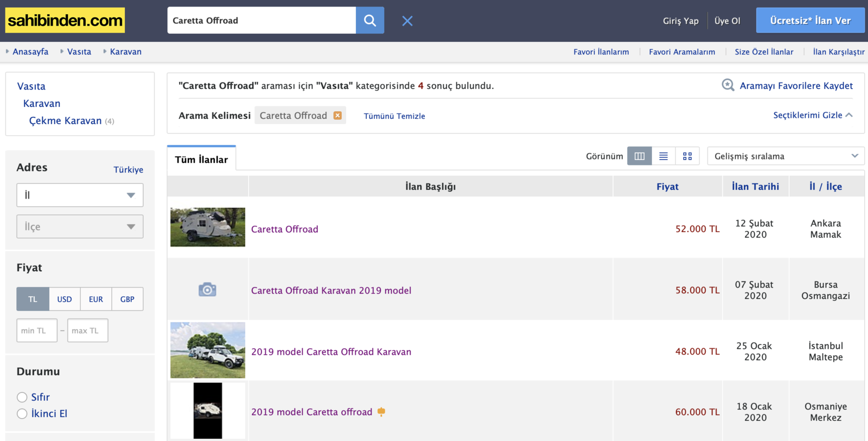868x441 pixels.
Task: Click Türkiye link in Adres filter
Action: pyautogui.click(x=129, y=170)
